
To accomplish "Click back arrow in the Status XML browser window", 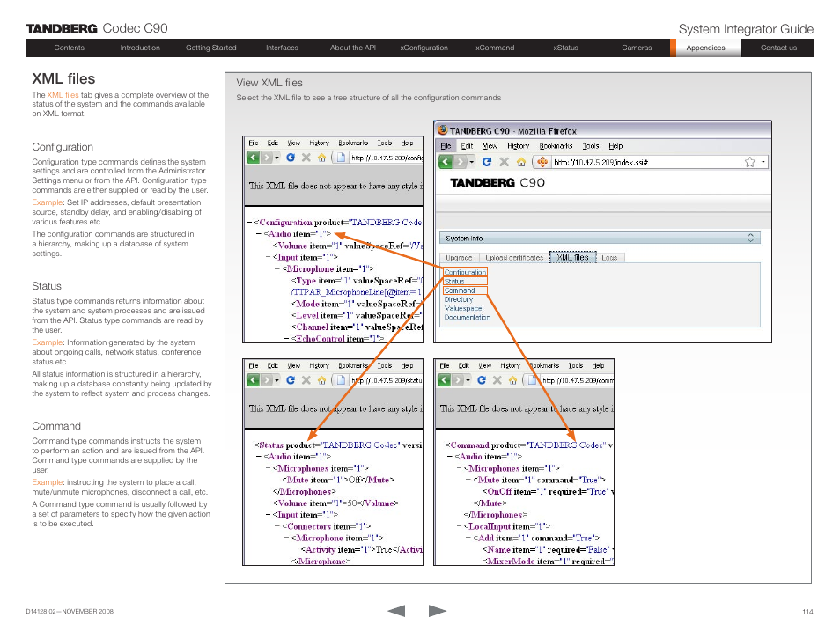I will [254, 380].
